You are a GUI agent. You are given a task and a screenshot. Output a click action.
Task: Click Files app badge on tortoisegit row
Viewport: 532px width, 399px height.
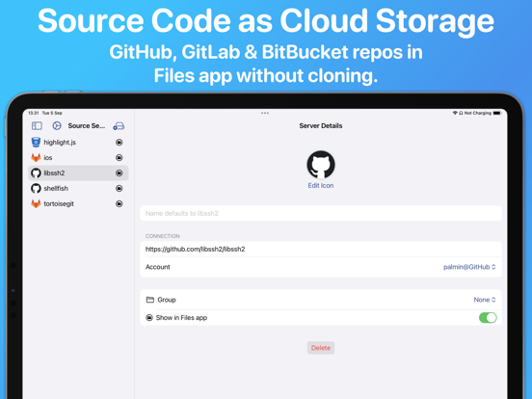coord(120,203)
